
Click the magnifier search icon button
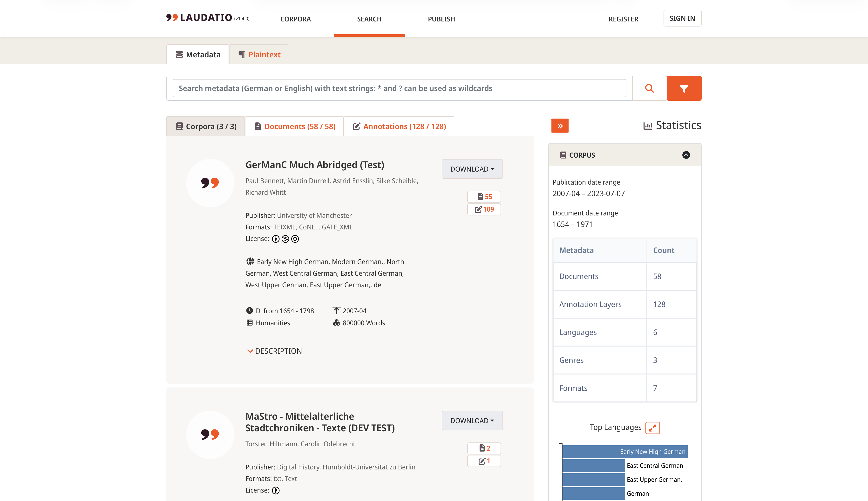(x=650, y=88)
